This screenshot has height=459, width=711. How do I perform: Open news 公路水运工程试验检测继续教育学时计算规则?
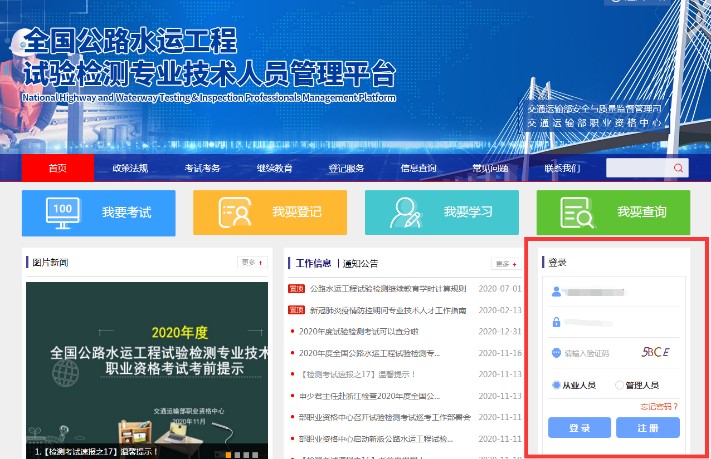coord(388,288)
